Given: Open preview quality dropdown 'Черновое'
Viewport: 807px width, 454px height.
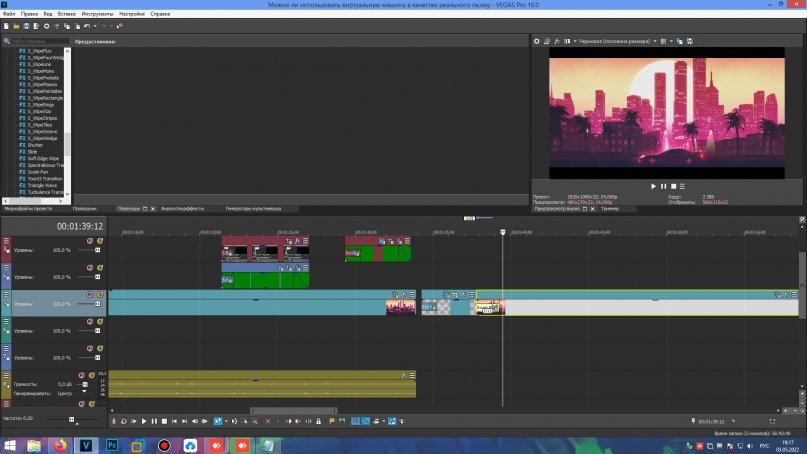Looking at the screenshot, I should (615, 41).
